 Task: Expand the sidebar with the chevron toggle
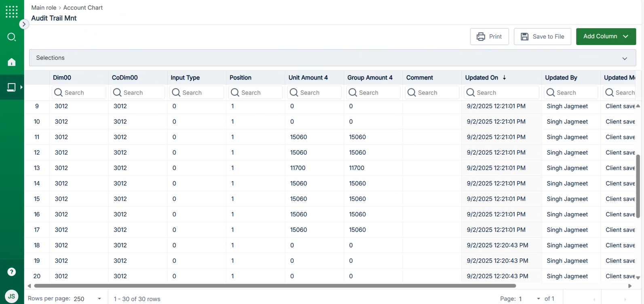tap(24, 24)
